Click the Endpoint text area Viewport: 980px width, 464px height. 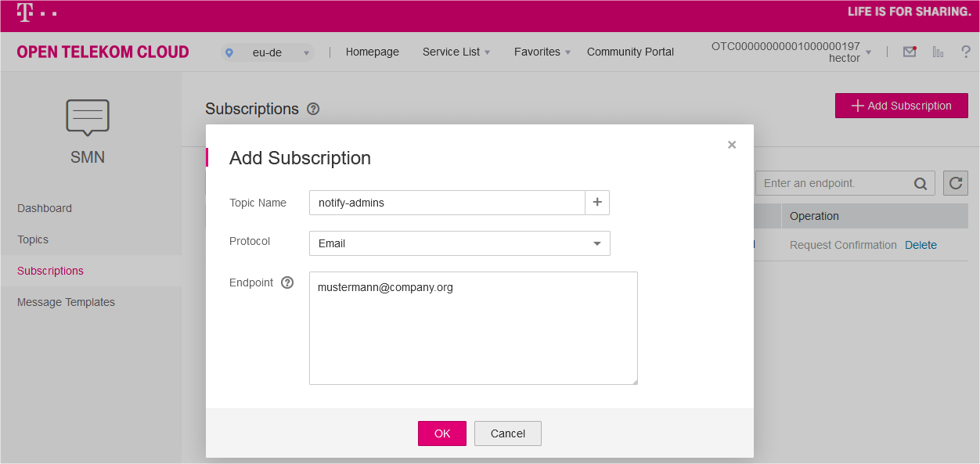coord(473,328)
